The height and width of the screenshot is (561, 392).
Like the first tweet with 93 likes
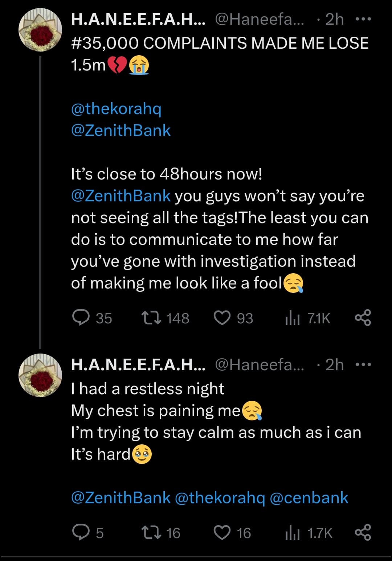point(222,318)
